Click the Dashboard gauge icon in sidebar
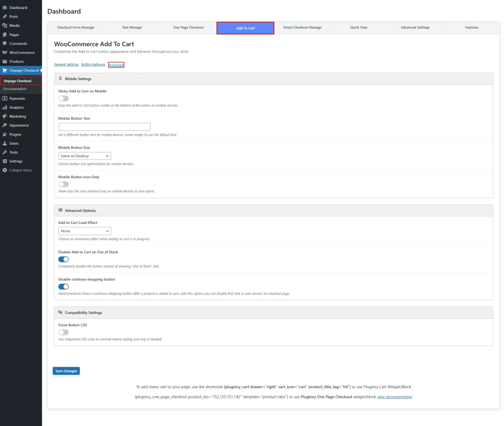 (x=4, y=7)
